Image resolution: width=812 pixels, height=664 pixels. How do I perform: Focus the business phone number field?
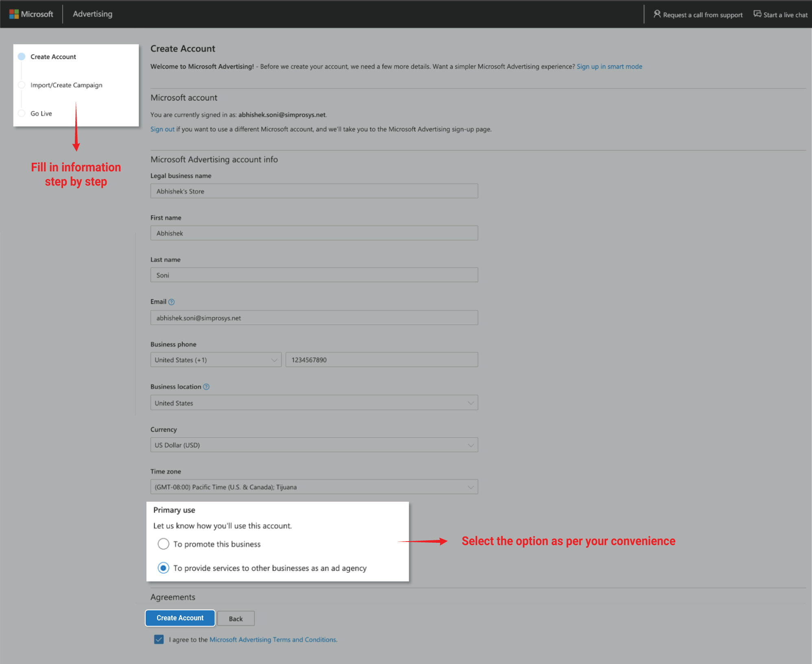coord(382,360)
